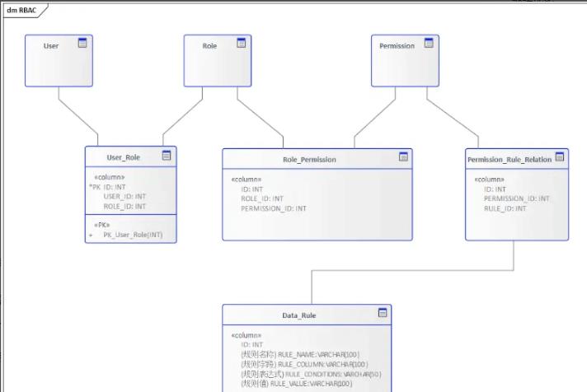Select the RULE_CONDITIONS column in Data_Rule
The image size is (587, 392).
click(x=310, y=374)
